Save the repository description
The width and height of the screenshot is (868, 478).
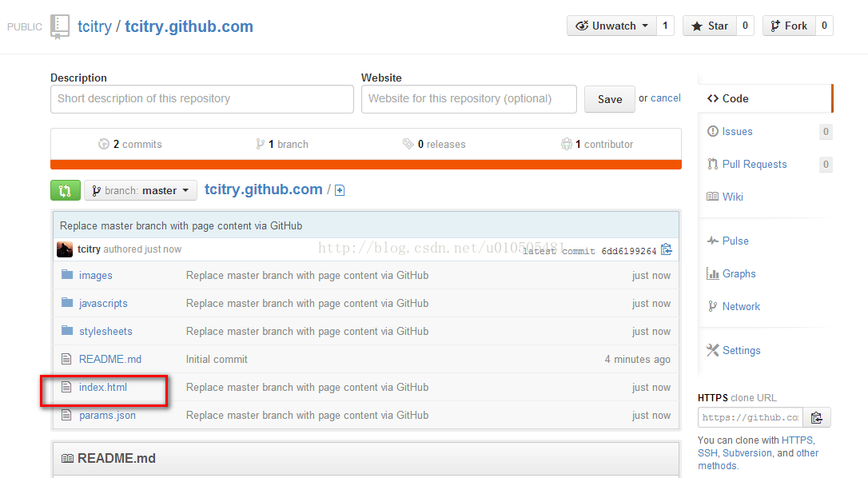[609, 99]
